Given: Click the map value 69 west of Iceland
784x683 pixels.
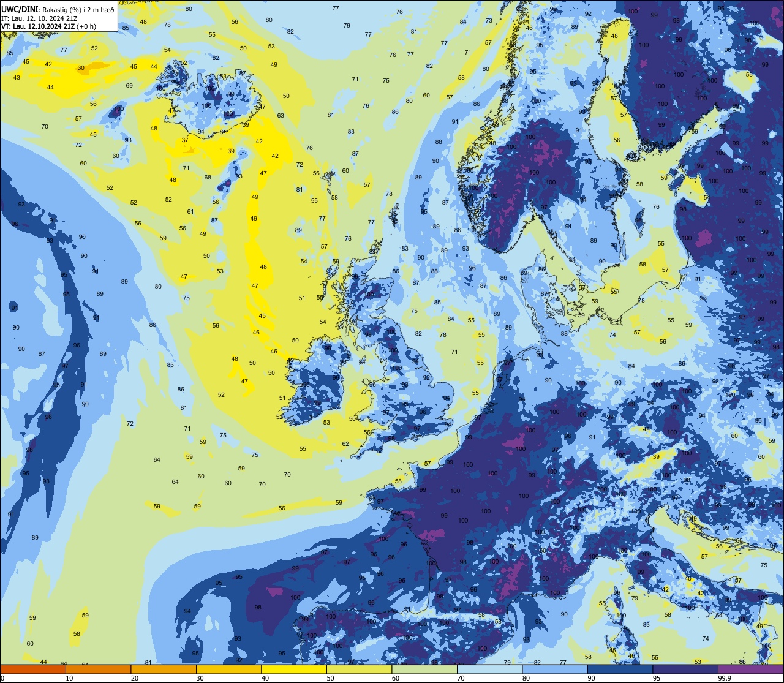Looking at the screenshot, I should [x=129, y=86].
